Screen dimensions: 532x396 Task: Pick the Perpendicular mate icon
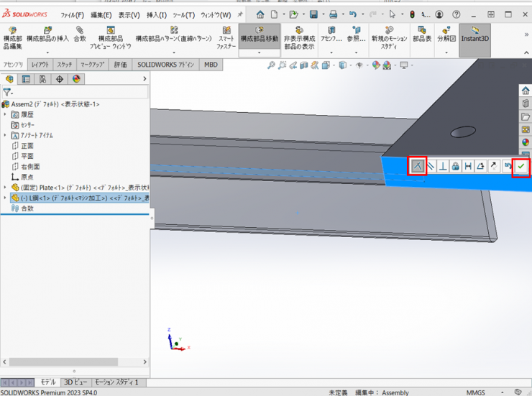point(443,166)
